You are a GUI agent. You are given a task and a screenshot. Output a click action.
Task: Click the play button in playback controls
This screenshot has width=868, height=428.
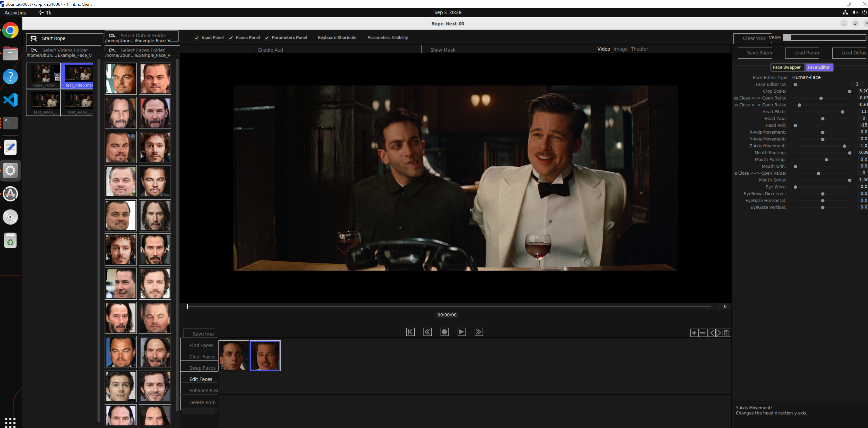[461, 332]
